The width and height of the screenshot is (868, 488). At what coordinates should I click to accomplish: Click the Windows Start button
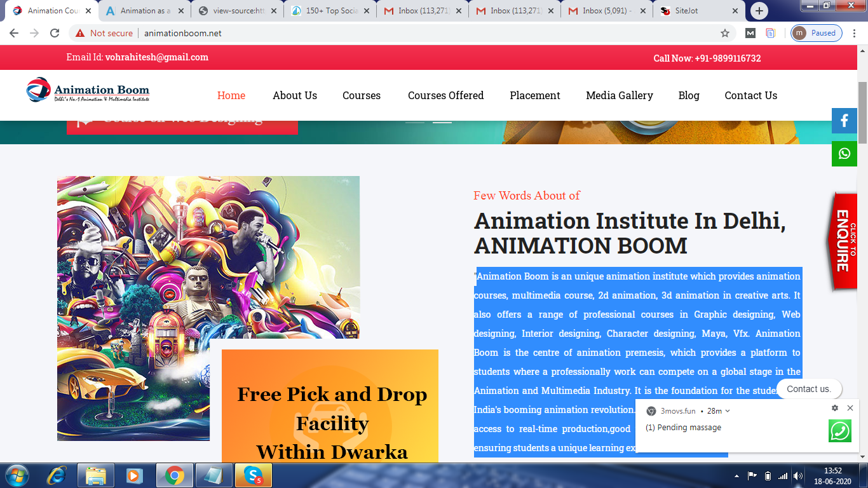point(17,475)
